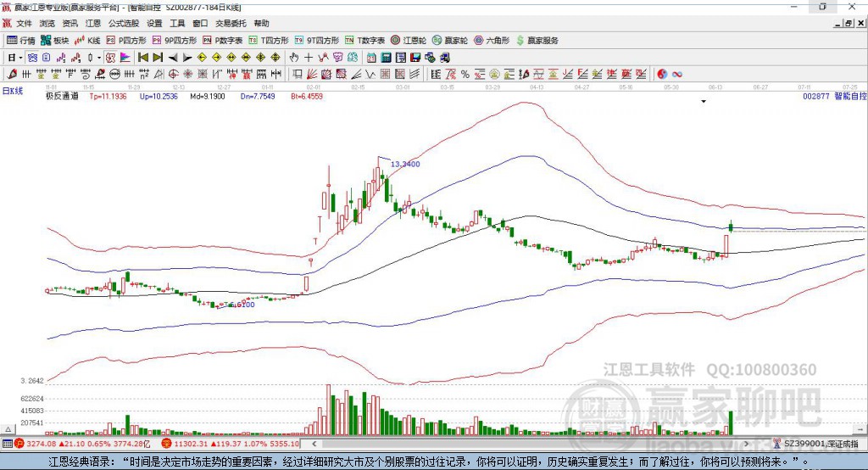Select the zigzag wave line tool

tap(371, 74)
